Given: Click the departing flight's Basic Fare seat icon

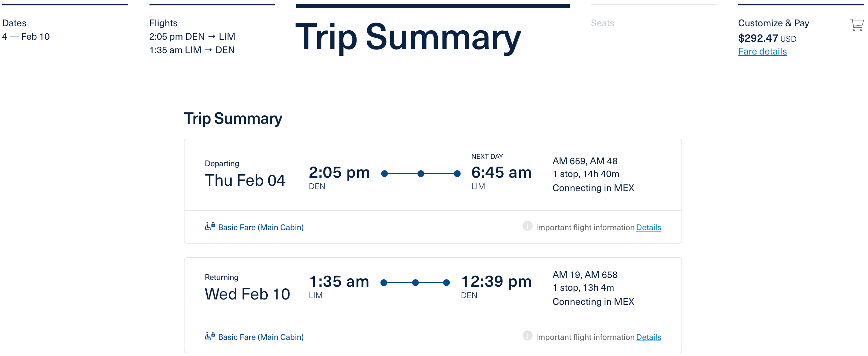Looking at the screenshot, I should 209,226.
